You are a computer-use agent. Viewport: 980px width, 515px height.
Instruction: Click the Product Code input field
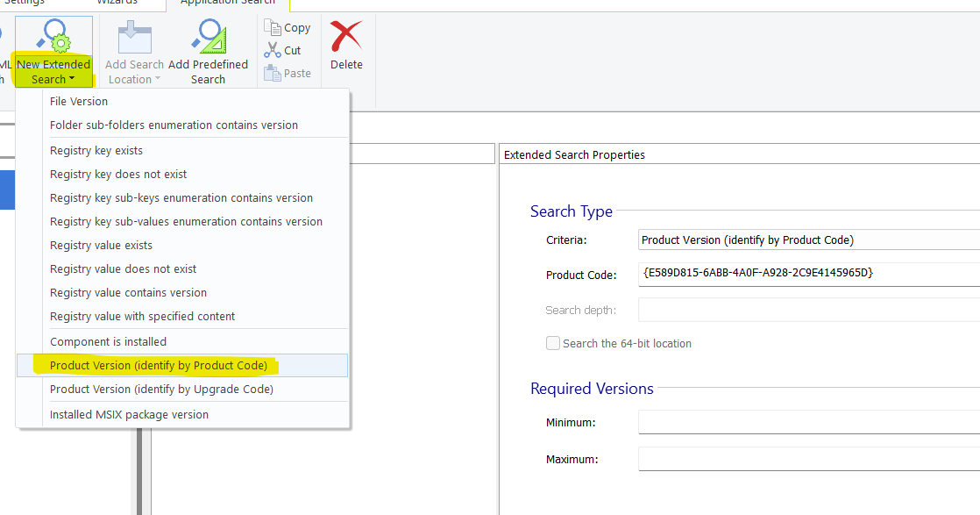808,274
